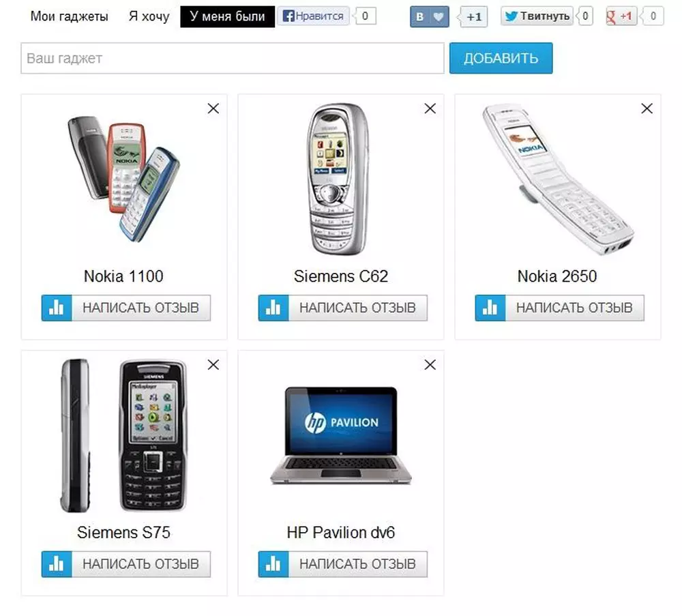Click the VK share icon
682x616 pixels.
(x=419, y=17)
